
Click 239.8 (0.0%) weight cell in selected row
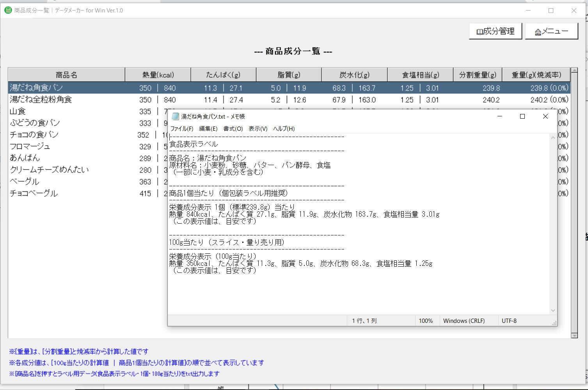pyautogui.click(x=549, y=88)
